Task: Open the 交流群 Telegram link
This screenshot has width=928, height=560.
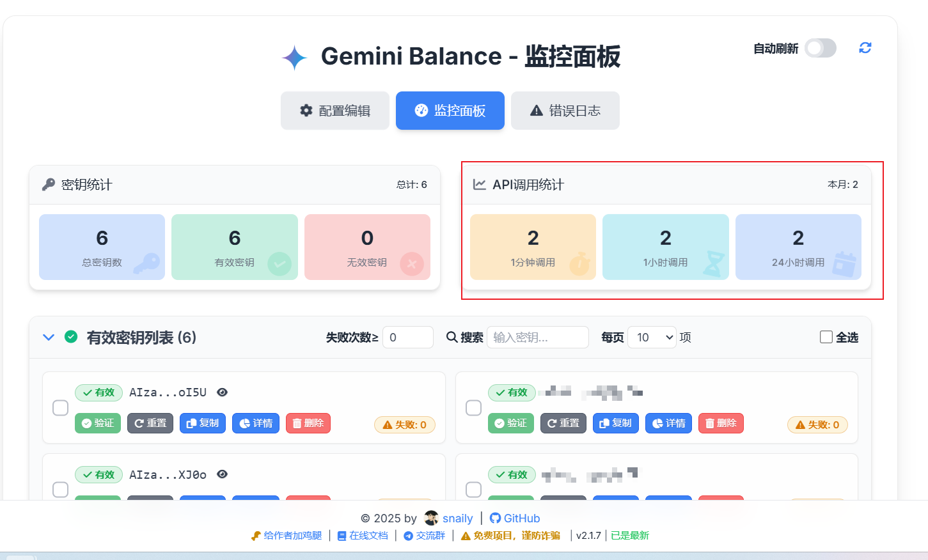Action: pyautogui.click(x=424, y=536)
